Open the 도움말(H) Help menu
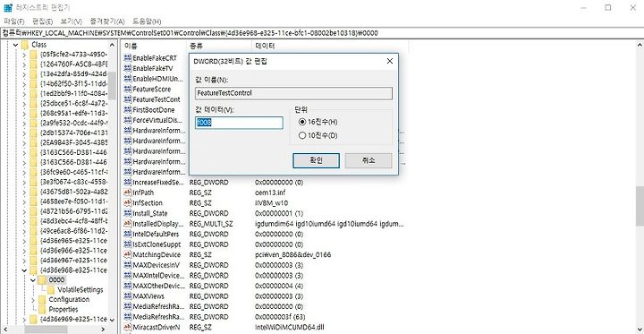Viewport: 644px width, 334px height. (147, 21)
